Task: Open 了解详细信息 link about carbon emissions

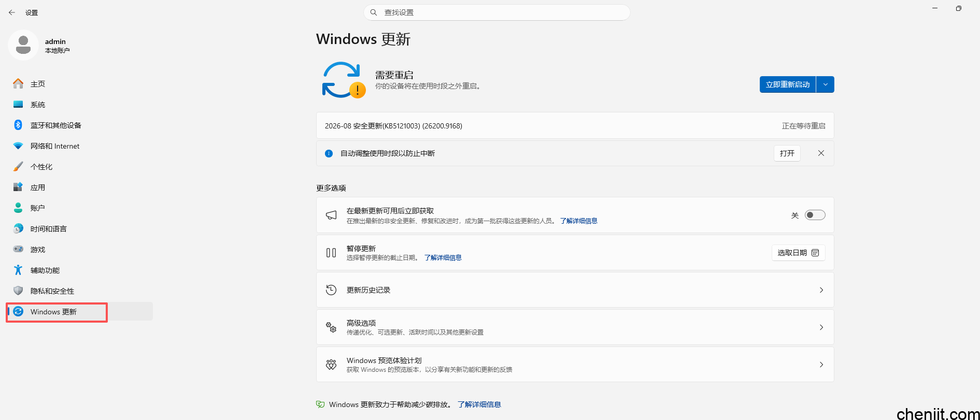Action: [x=479, y=404]
